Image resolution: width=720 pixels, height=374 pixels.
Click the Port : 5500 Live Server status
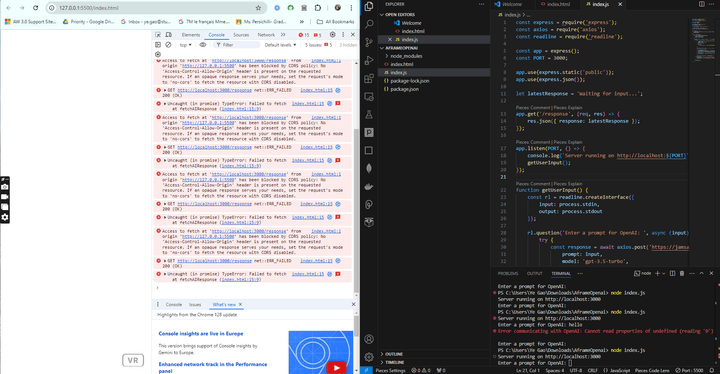click(689, 370)
